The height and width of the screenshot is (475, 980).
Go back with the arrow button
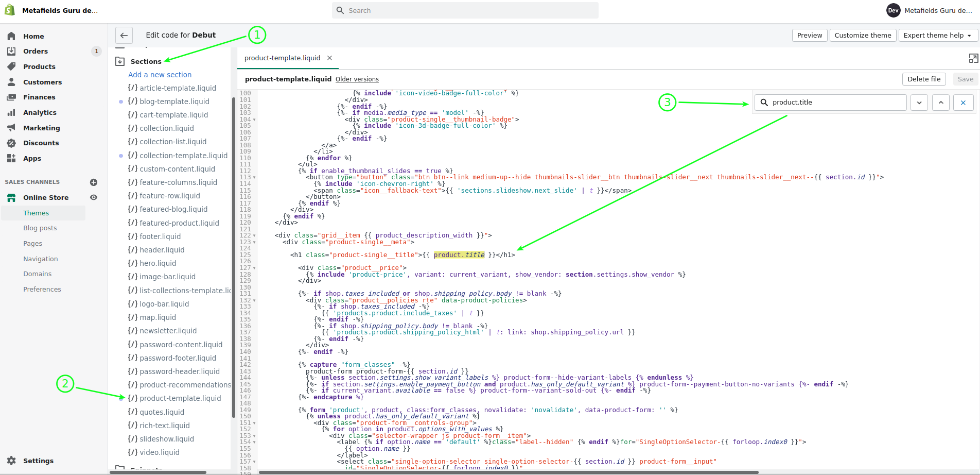(x=124, y=35)
